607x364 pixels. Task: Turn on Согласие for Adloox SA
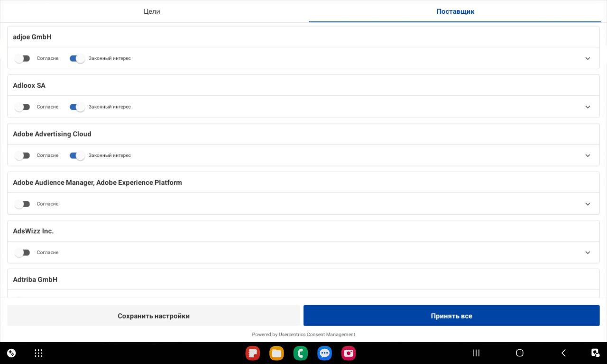click(22, 107)
